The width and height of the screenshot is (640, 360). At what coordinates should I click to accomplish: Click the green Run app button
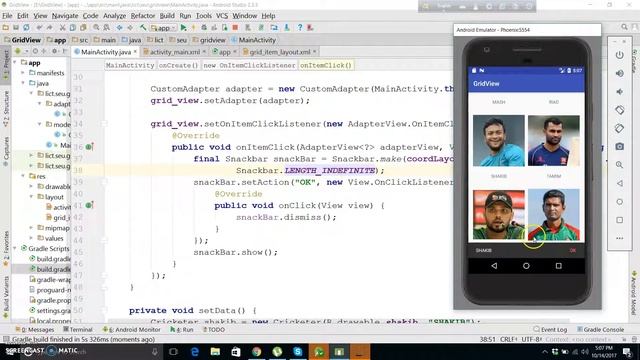(x=183, y=28)
